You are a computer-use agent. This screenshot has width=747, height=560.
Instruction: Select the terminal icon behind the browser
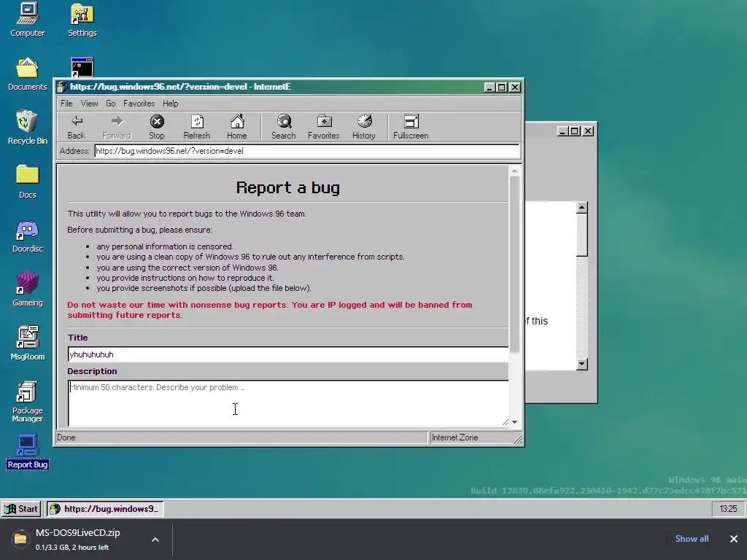82,67
